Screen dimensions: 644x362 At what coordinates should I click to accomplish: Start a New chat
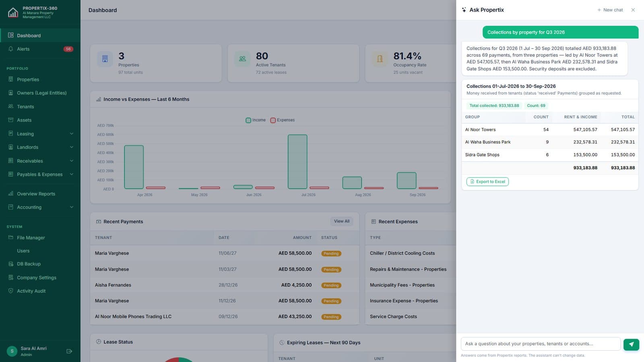click(x=610, y=10)
